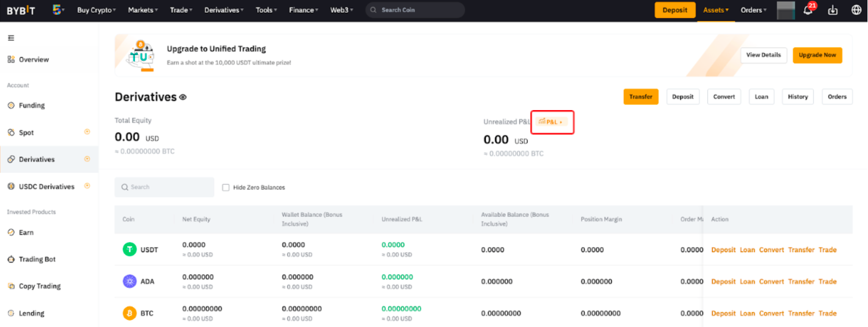Open the Tools menu
The height and width of the screenshot is (327, 868).
click(x=266, y=10)
